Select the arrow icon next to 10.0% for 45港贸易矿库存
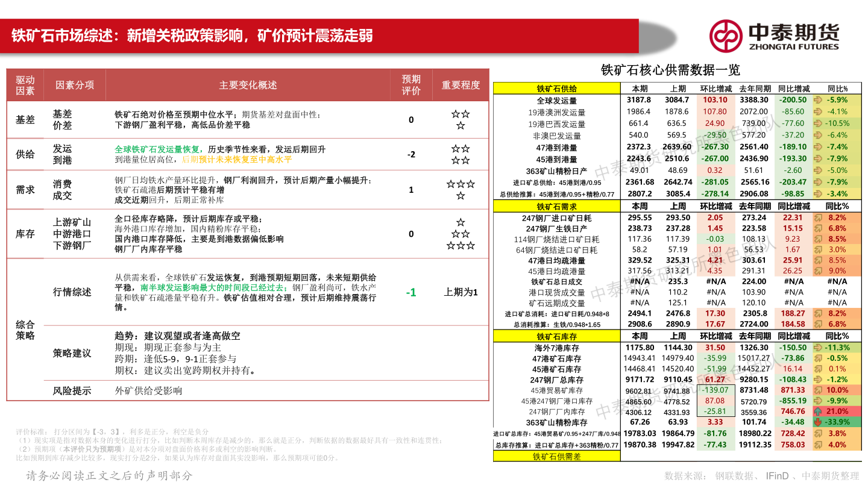This screenshot has height=488, width=868. point(817,390)
